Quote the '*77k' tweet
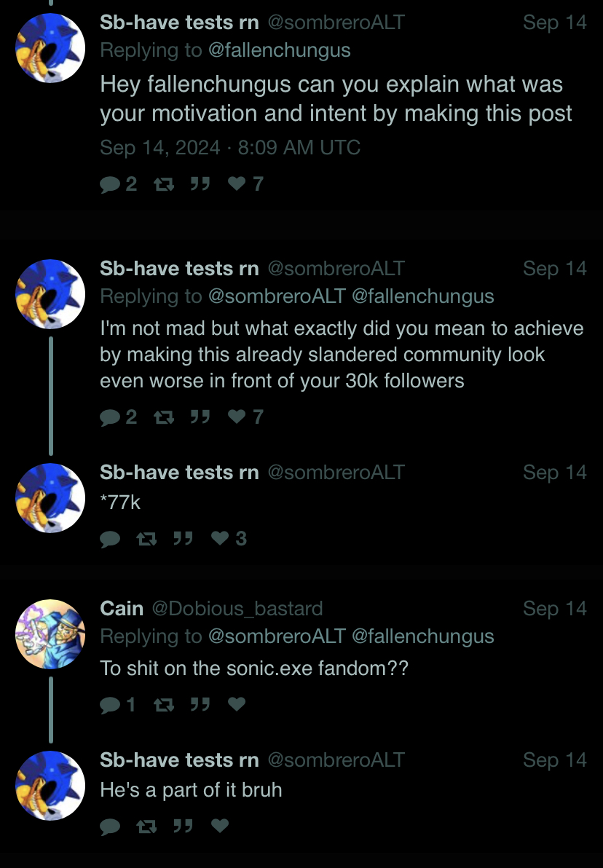The image size is (603, 868). pos(183,538)
